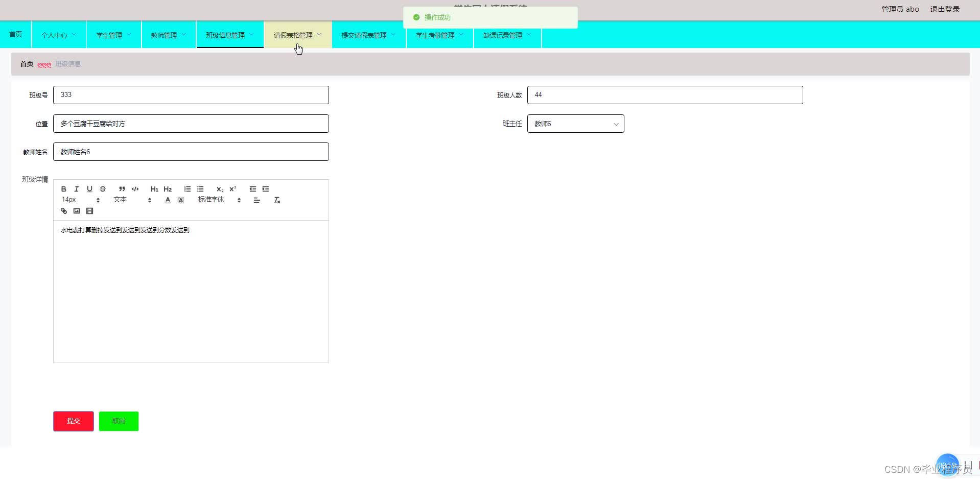Apply subscript formatting
This screenshot has width=980, height=479.
point(220,189)
